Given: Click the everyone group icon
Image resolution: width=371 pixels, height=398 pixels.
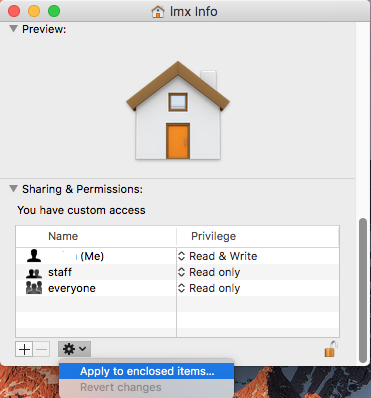Looking at the screenshot, I should pos(34,288).
